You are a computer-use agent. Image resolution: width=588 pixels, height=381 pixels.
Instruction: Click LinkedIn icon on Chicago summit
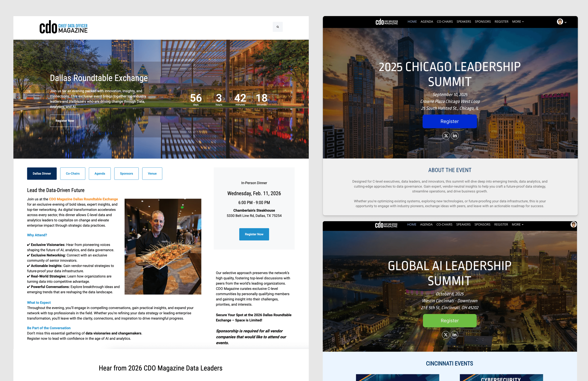tap(455, 136)
